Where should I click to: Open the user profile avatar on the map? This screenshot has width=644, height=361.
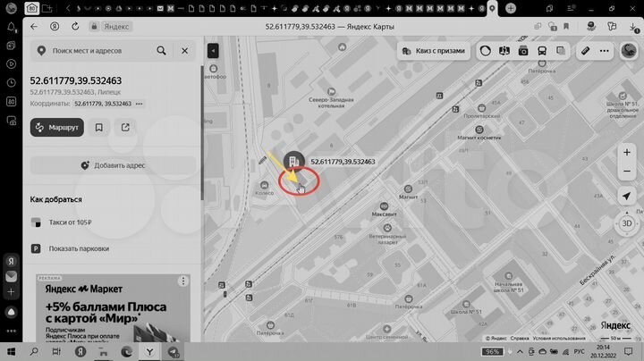[x=629, y=51]
